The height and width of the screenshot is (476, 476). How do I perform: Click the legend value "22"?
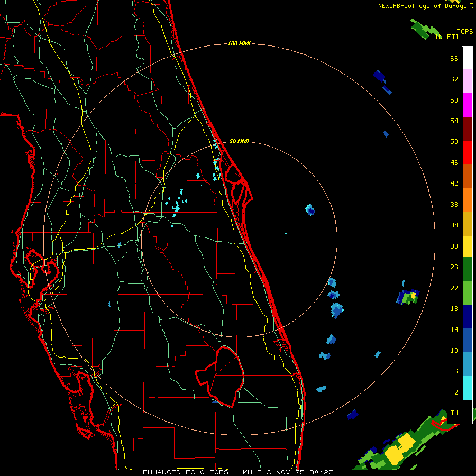pyautogui.click(x=454, y=288)
